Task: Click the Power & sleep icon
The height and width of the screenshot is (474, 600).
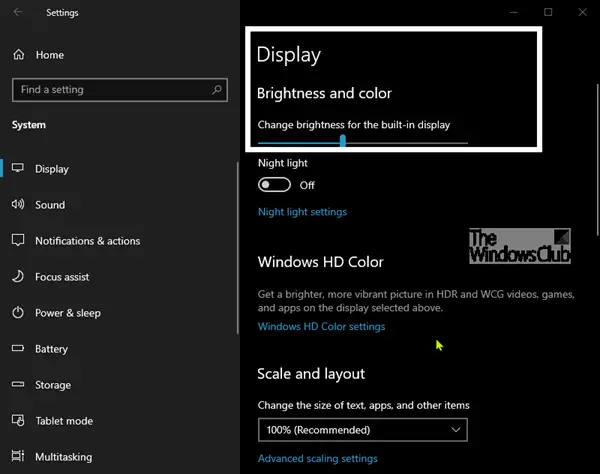Action: pyautogui.click(x=18, y=313)
